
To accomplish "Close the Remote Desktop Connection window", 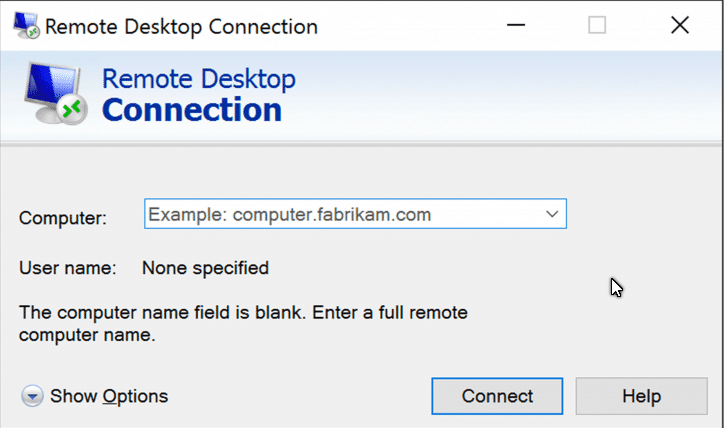I will [x=680, y=26].
